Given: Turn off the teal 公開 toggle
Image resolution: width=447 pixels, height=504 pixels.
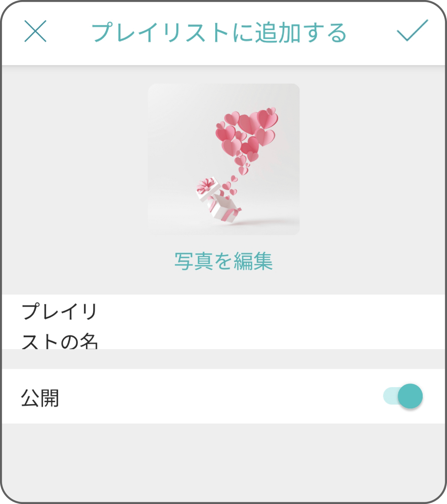Looking at the screenshot, I should (x=403, y=396).
